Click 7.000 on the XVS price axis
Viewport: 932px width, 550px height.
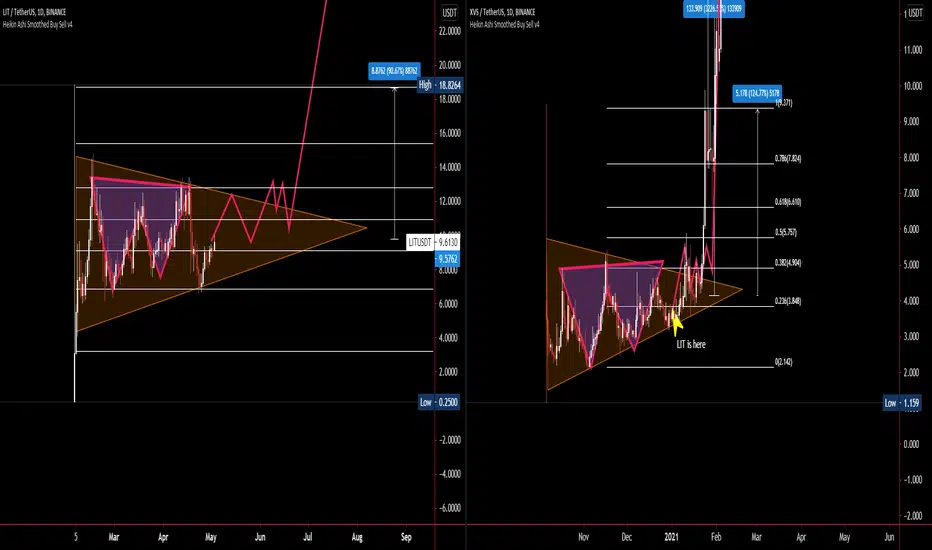[911, 193]
